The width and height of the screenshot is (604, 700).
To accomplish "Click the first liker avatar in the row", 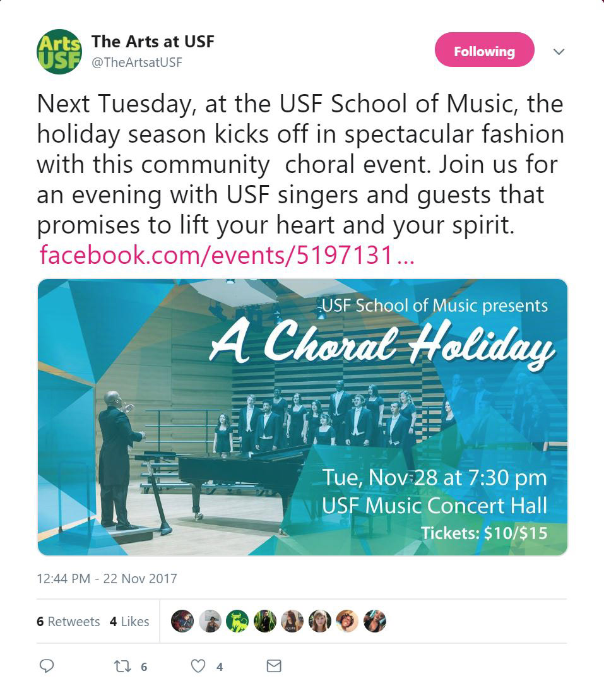I will (182, 621).
